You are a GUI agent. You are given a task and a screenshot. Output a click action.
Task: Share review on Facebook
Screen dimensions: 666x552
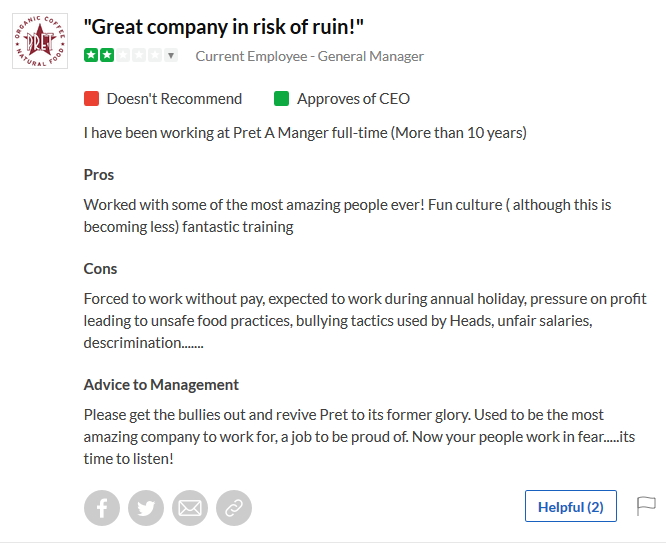pyautogui.click(x=101, y=508)
